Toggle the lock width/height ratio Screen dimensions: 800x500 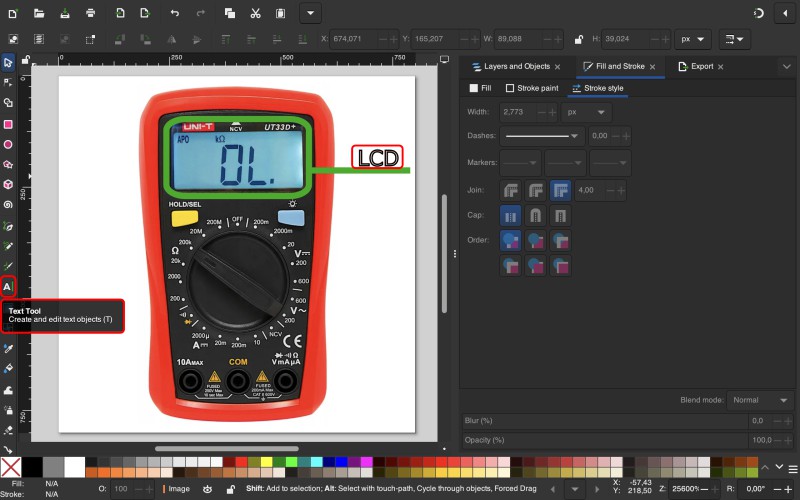578,40
